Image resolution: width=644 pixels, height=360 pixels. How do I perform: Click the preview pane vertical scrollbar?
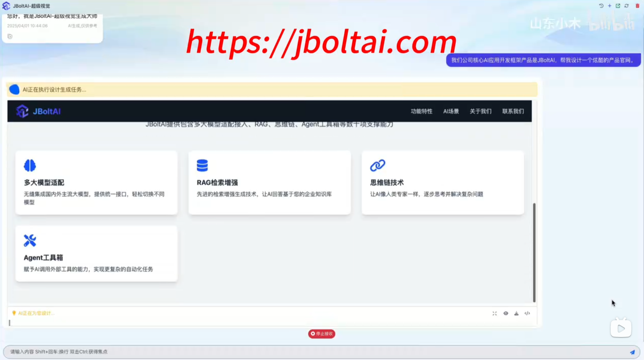pyautogui.click(x=534, y=252)
